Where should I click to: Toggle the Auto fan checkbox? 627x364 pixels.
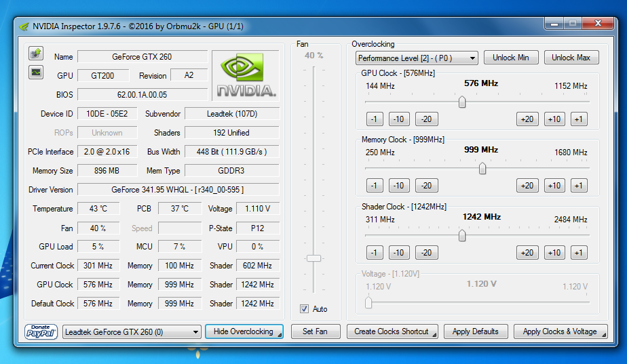pyautogui.click(x=304, y=309)
